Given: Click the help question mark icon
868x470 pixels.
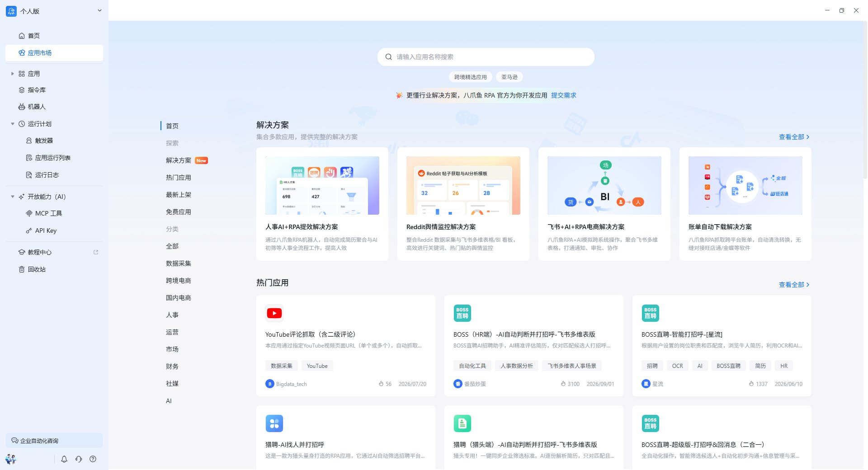Looking at the screenshot, I should point(93,459).
